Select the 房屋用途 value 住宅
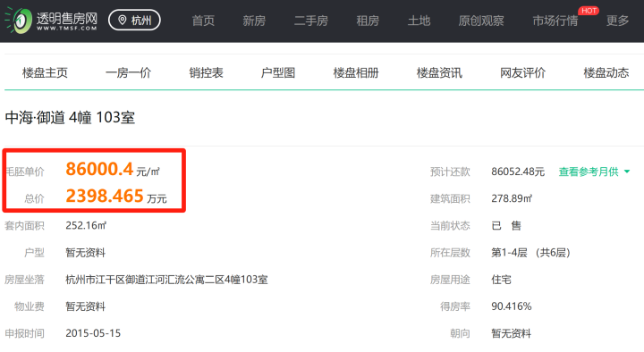 pos(501,280)
